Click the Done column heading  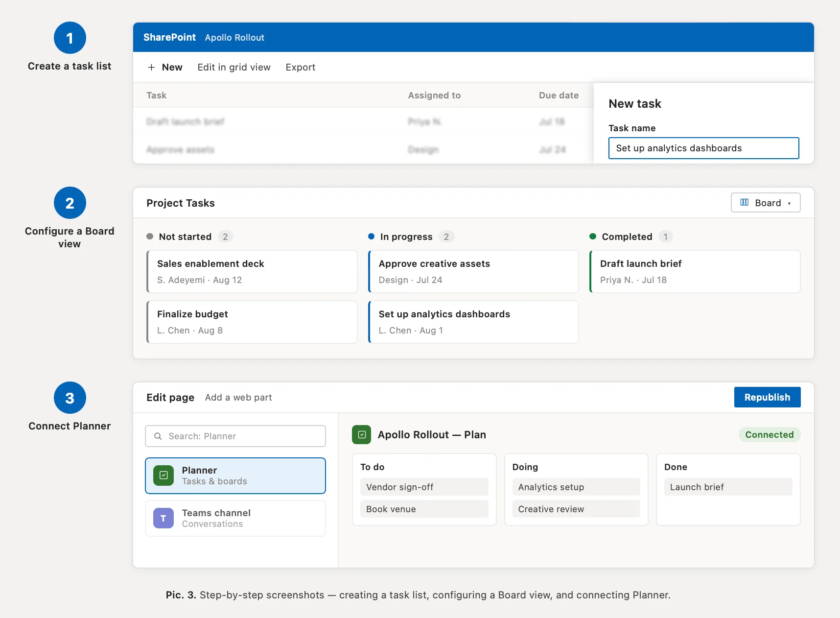(676, 467)
